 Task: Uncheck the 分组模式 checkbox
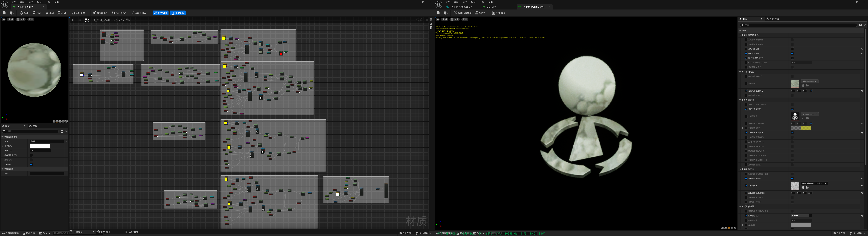tap(31, 165)
